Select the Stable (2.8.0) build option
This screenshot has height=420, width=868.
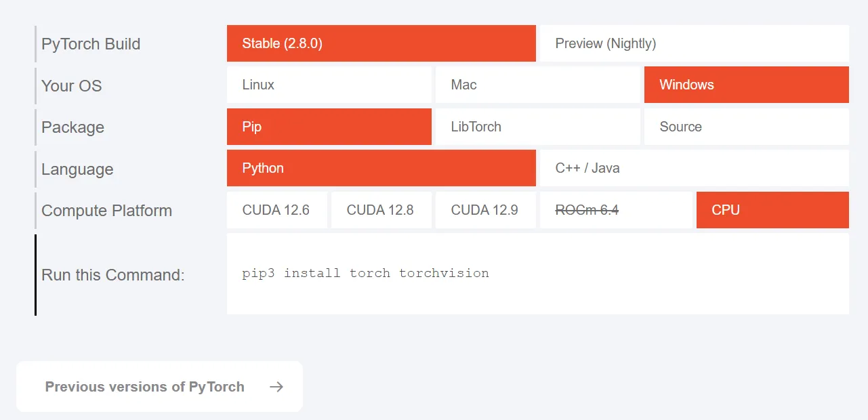381,43
